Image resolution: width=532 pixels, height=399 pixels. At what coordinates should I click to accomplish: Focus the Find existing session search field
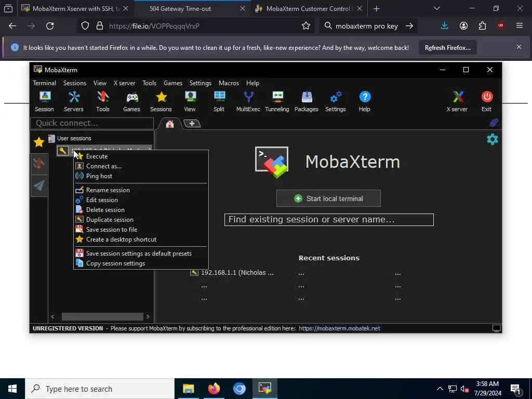[329, 220]
